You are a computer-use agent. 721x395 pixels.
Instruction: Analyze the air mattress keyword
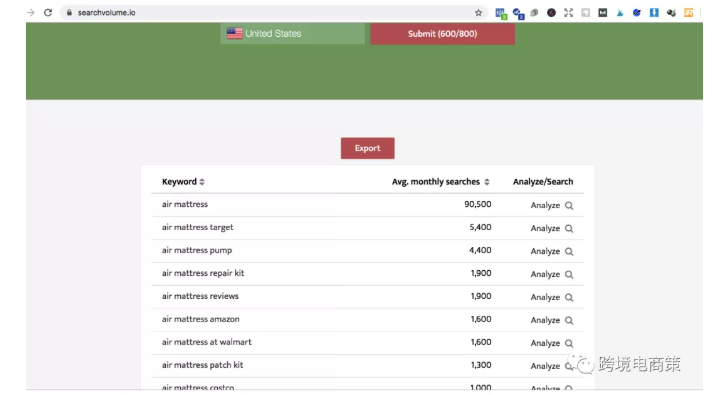545,206
